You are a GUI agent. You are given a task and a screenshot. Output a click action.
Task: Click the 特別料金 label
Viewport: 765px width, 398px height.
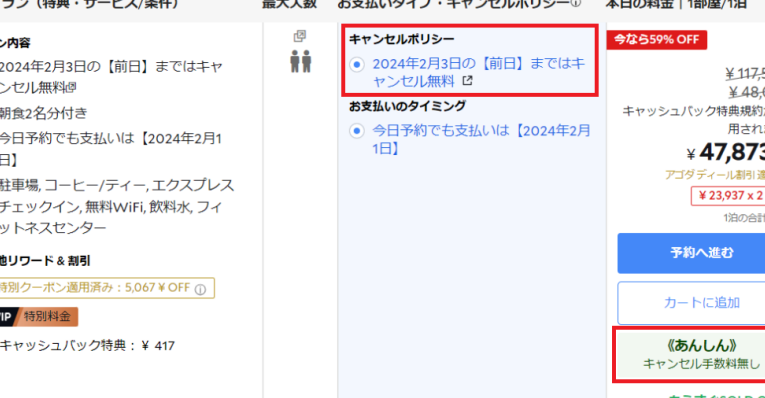(x=47, y=317)
